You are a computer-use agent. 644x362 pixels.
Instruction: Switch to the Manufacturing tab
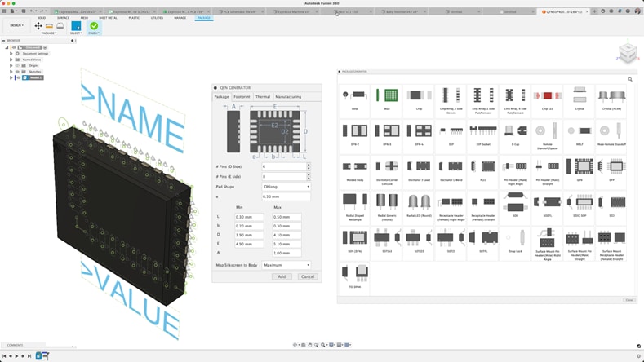pos(288,97)
